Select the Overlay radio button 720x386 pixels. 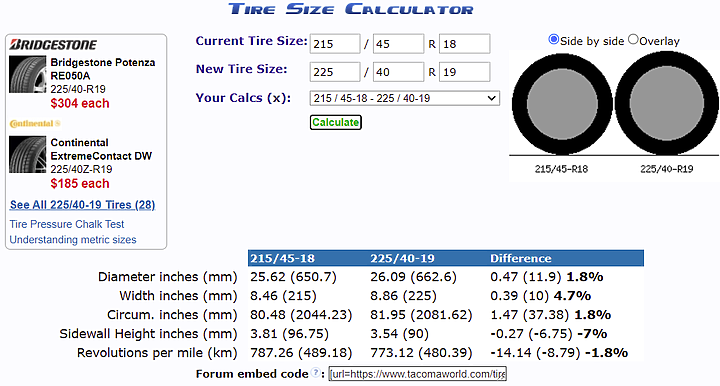633,39
